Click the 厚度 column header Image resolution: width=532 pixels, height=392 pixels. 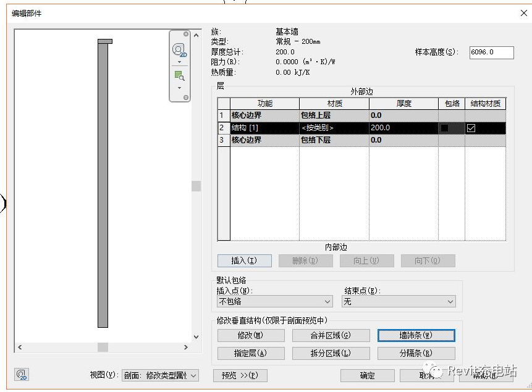pyautogui.click(x=403, y=104)
